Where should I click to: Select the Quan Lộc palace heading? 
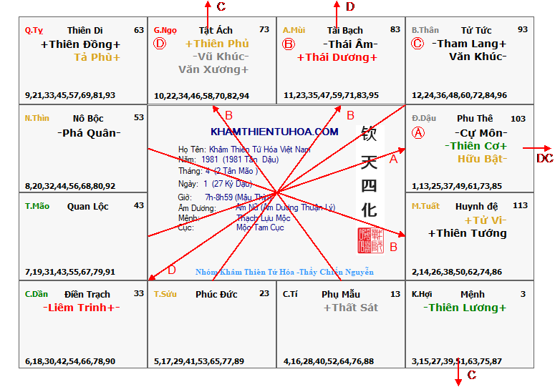(88, 205)
